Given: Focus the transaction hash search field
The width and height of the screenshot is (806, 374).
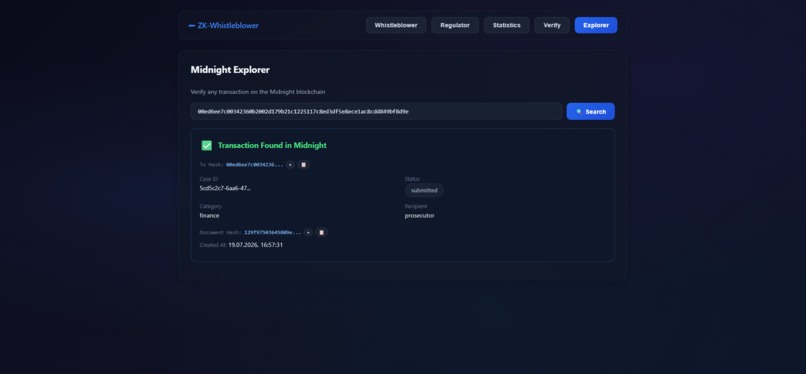Looking at the screenshot, I should (376, 111).
